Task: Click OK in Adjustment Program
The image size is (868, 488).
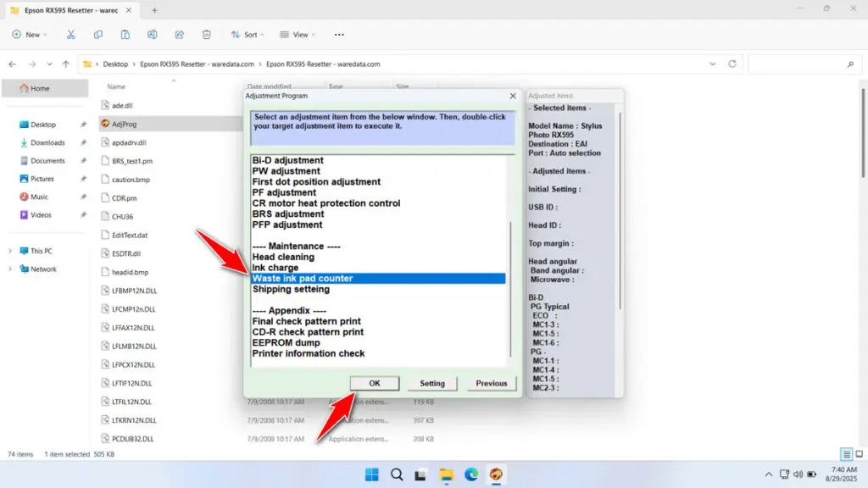Action: pos(375,384)
